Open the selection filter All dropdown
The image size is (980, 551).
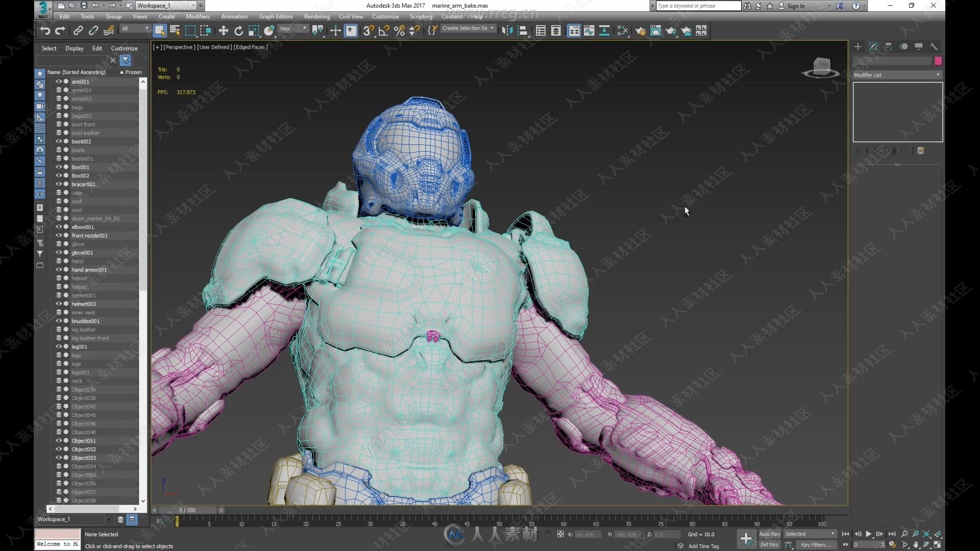[x=135, y=29]
